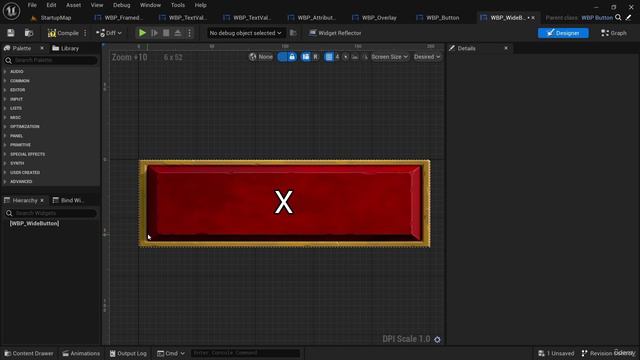Switch to WBP_Button tab
The height and width of the screenshot is (360, 640).
pos(438,18)
